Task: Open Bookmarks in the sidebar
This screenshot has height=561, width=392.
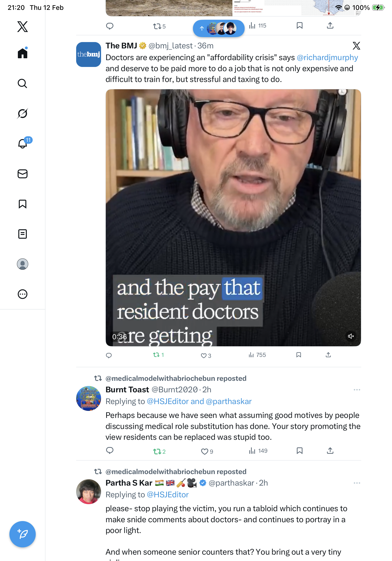Action: (23, 204)
